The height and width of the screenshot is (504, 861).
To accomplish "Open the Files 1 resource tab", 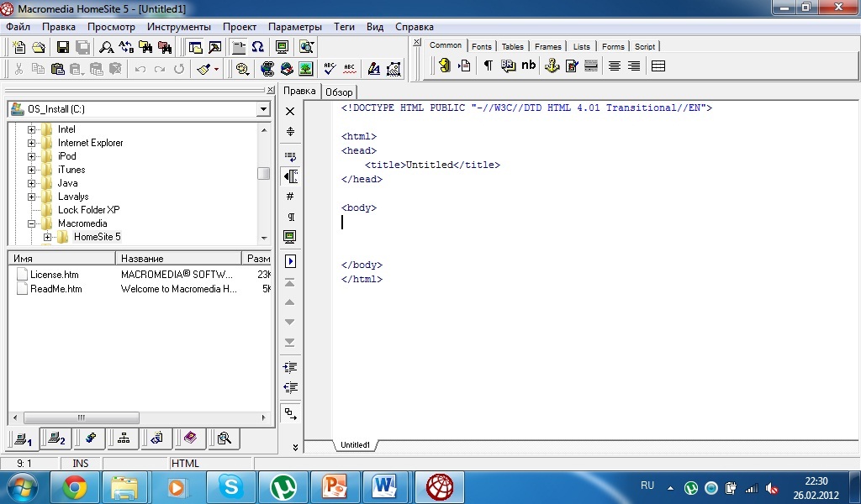I will pos(24,439).
